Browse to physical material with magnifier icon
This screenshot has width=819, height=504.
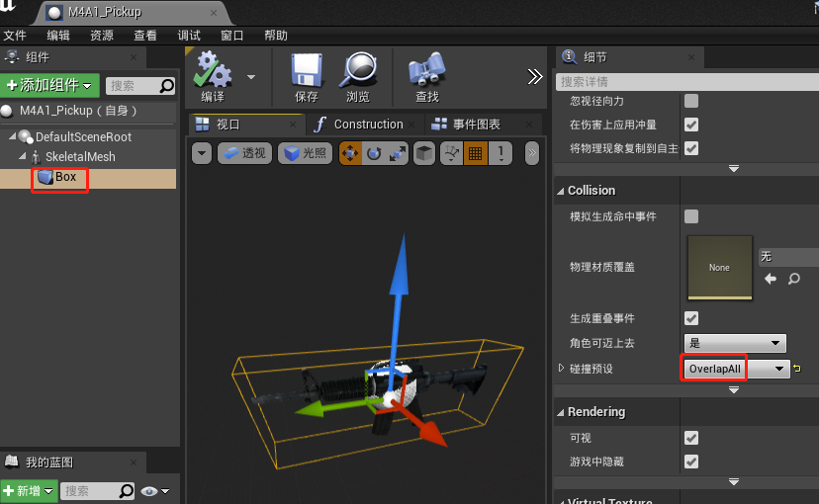(x=794, y=279)
